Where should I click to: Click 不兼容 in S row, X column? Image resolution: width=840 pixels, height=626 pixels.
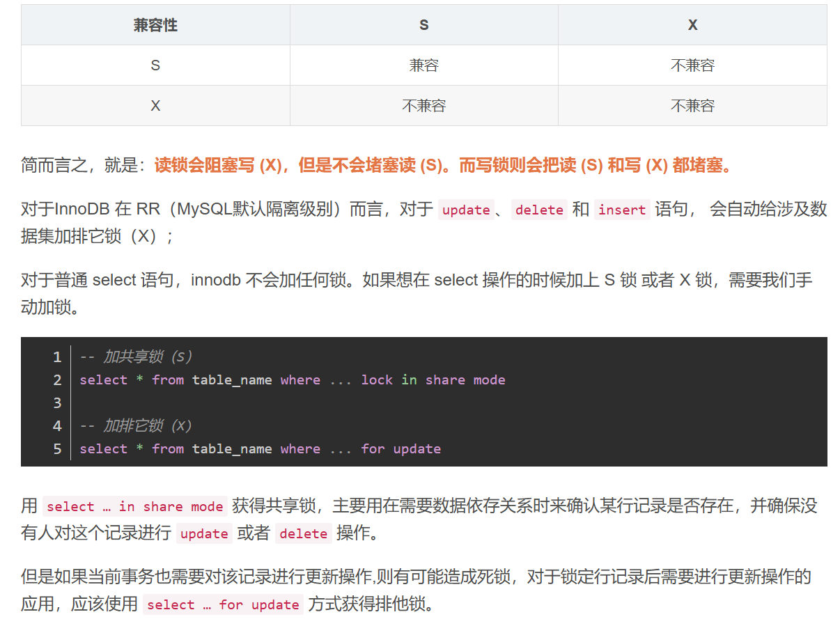point(692,65)
